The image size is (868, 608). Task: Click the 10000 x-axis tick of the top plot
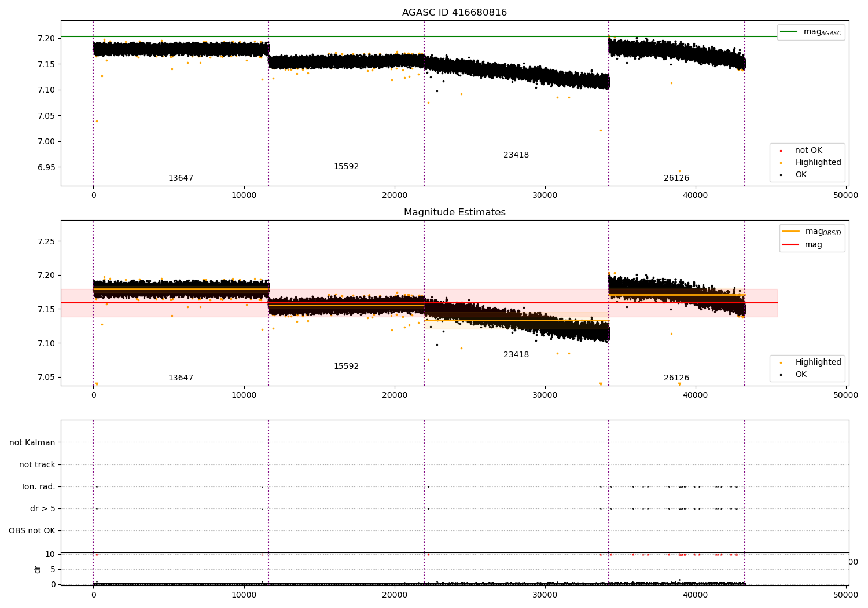point(244,196)
